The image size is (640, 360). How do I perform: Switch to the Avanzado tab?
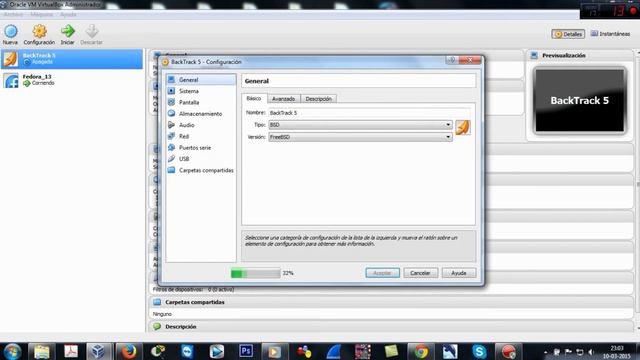pyautogui.click(x=284, y=99)
